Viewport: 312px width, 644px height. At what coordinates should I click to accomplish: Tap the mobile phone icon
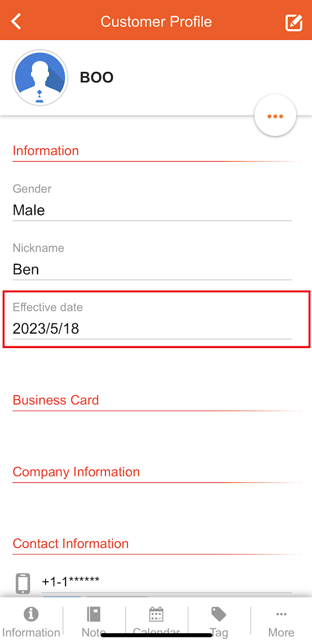[23, 584]
